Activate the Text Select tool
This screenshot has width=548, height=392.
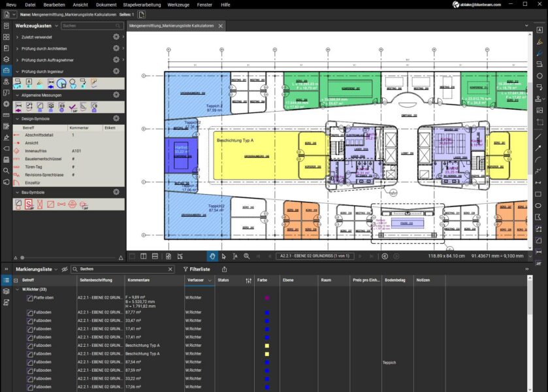pyautogui.click(x=235, y=256)
